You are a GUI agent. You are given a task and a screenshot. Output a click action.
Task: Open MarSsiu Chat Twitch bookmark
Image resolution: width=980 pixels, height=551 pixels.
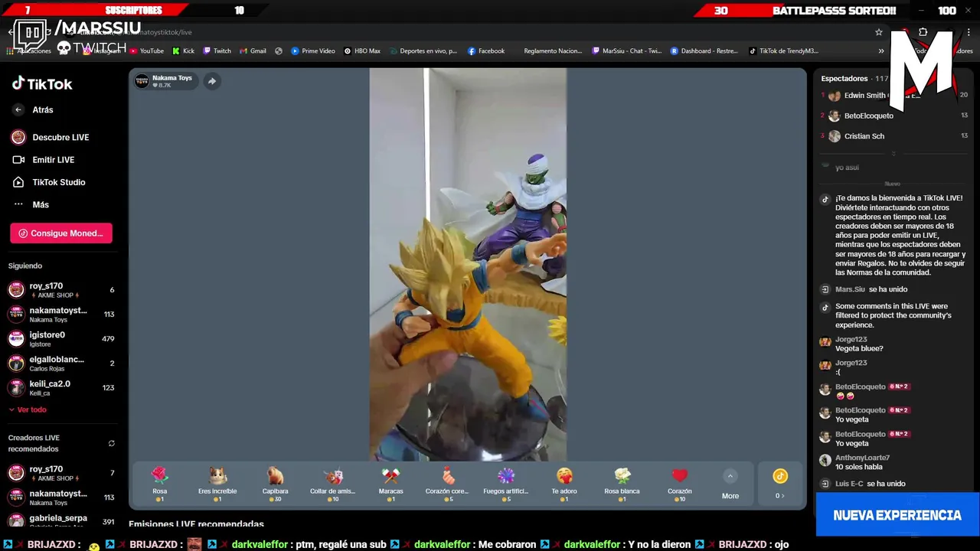626,51
